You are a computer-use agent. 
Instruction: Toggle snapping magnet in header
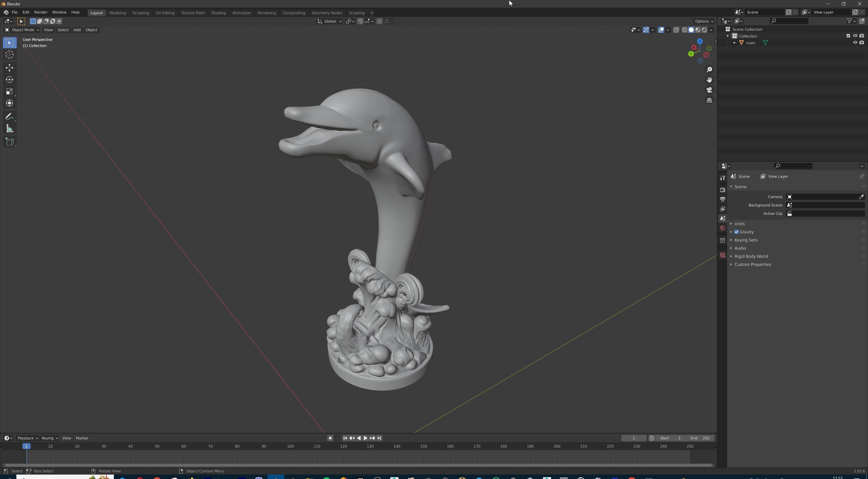(x=360, y=21)
